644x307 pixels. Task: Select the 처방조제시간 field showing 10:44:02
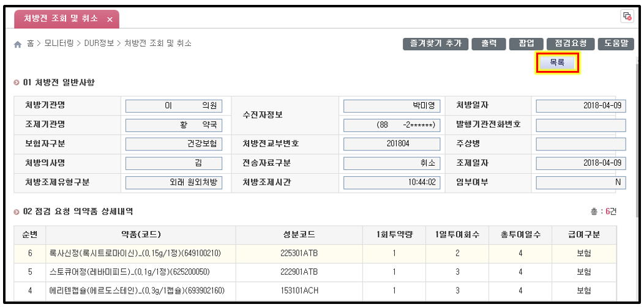pos(391,183)
